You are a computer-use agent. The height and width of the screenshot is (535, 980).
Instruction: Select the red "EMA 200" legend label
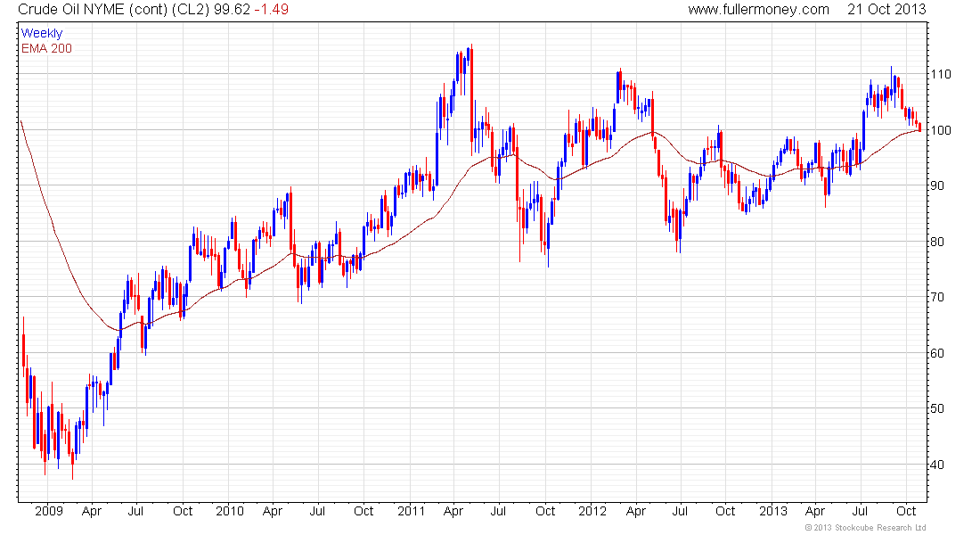point(46,48)
